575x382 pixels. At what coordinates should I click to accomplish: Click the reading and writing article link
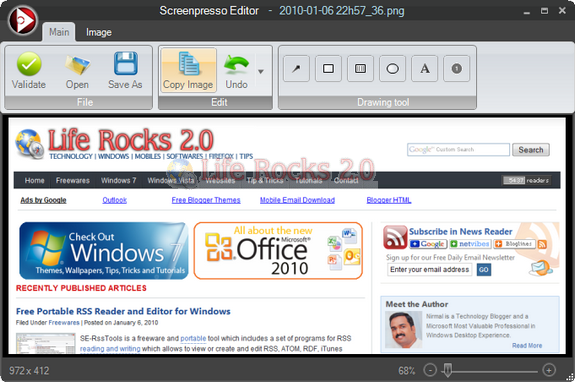pyautogui.click(x=110, y=349)
